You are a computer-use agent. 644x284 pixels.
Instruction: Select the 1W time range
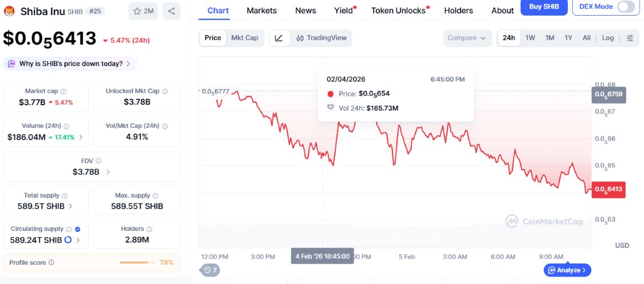pos(530,38)
